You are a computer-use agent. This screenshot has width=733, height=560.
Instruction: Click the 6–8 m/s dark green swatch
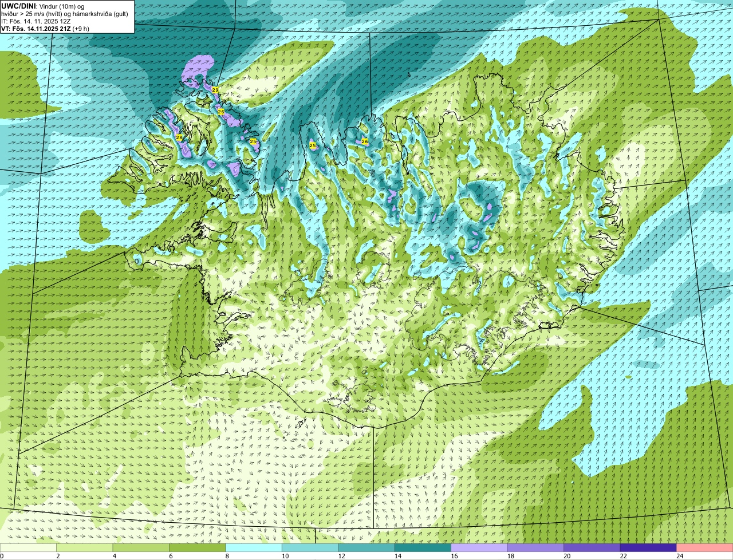pos(198,547)
